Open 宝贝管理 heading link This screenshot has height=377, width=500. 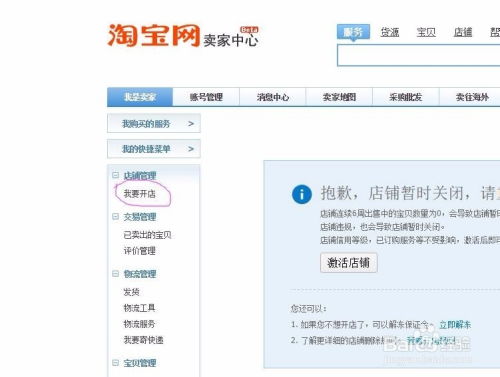(x=140, y=363)
